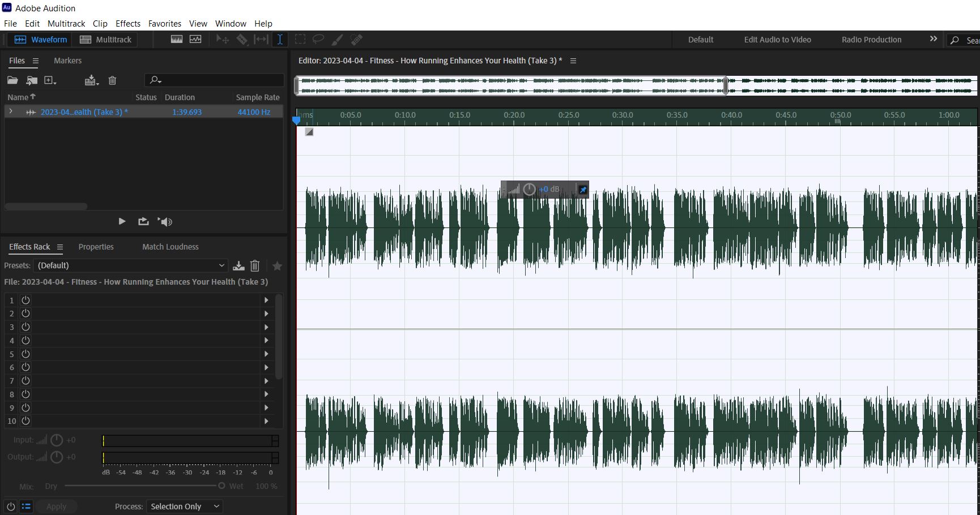This screenshot has height=515, width=980.
Task: Switch to Multitrack editor view
Action: 105,40
